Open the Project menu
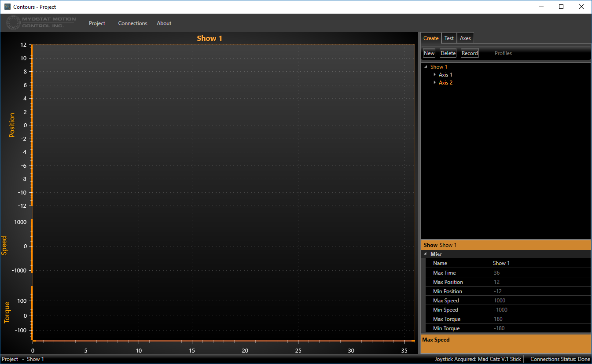 97,23
